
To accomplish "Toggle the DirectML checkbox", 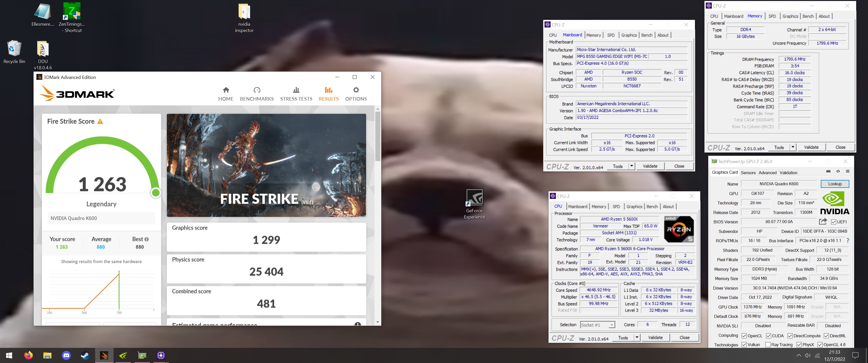I will [x=826, y=336].
